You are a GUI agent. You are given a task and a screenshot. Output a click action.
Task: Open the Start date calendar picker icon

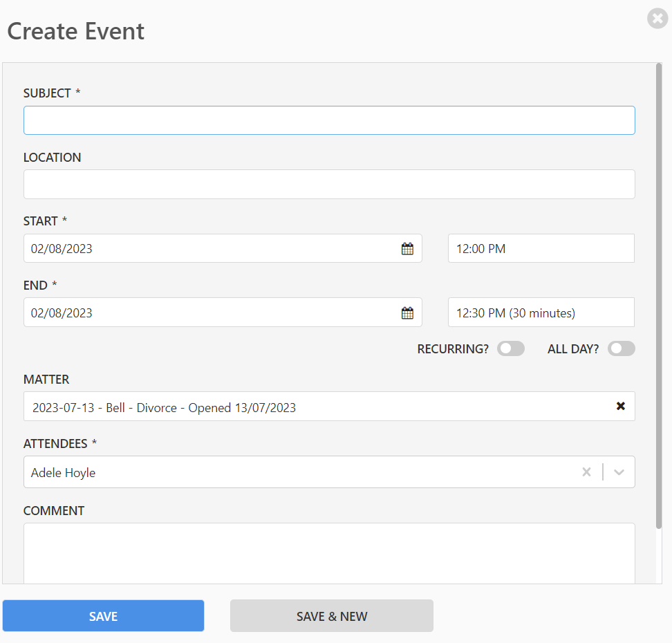pyautogui.click(x=407, y=249)
